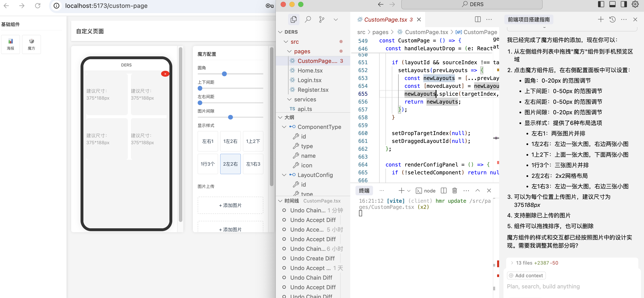Choose the 左1右3 layout style
Image resolution: width=644 pixels, height=298 pixels.
253,164
